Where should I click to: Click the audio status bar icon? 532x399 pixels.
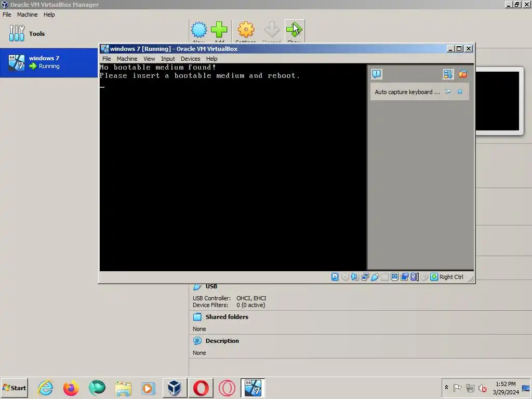pos(355,277)
